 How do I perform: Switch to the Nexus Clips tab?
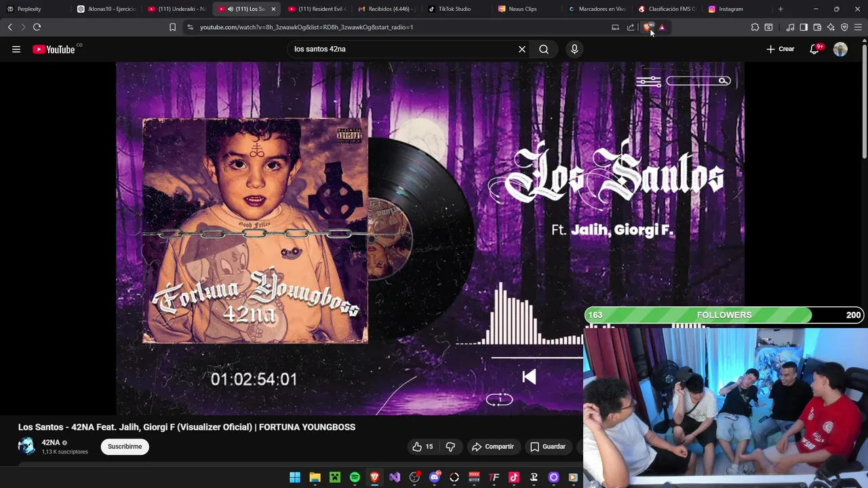(527, 9)
